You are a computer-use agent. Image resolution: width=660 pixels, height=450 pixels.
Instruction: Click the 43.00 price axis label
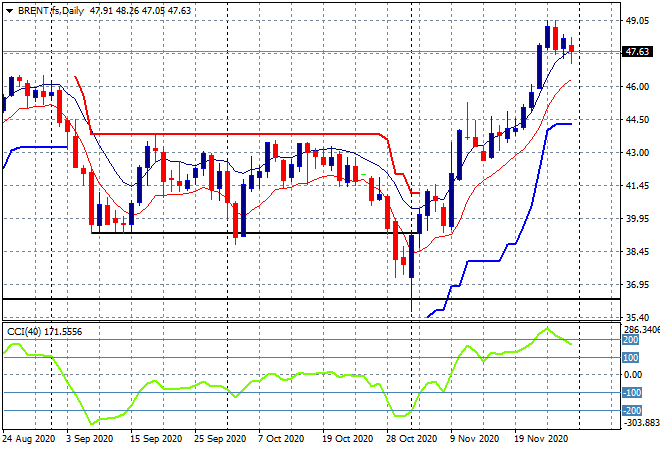coord(637,152)
